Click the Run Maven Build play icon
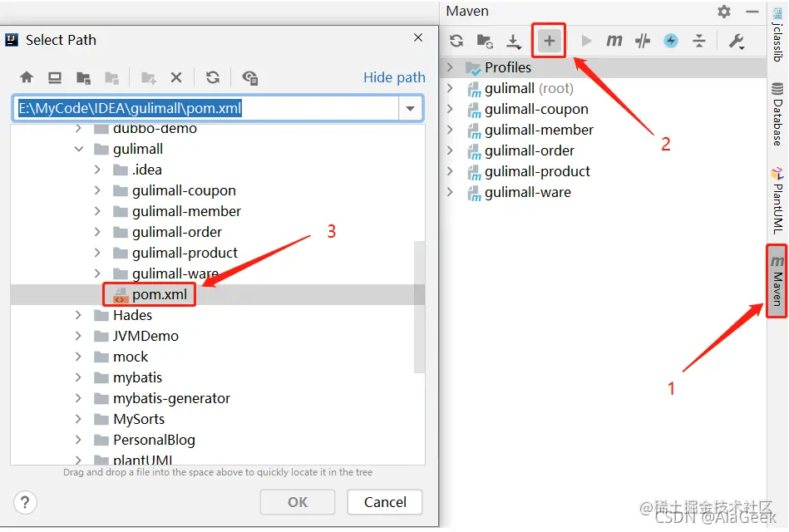The height and width of the screenshot is (532, 789). 586,41
